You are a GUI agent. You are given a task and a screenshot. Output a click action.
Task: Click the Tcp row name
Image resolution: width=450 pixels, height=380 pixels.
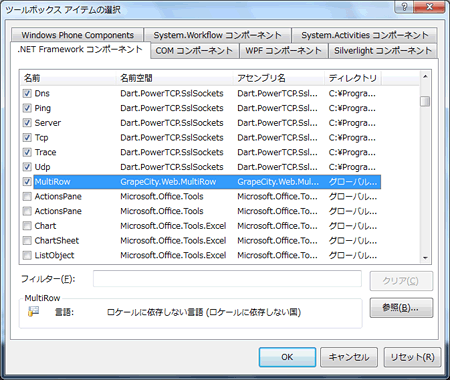click(x=41, y=137)
